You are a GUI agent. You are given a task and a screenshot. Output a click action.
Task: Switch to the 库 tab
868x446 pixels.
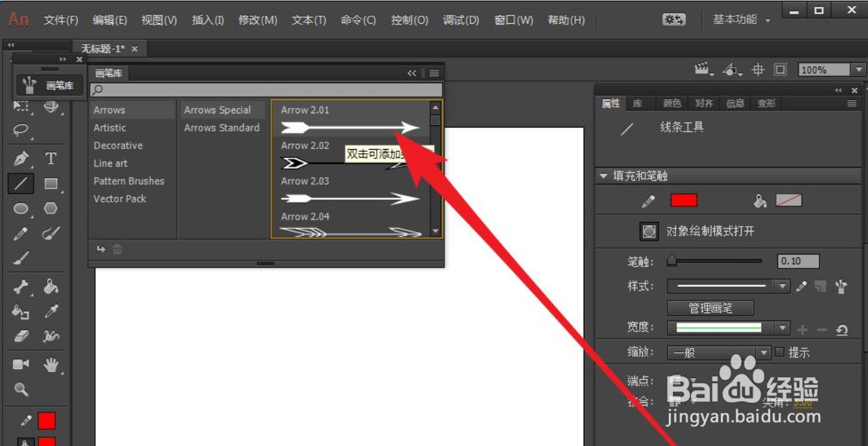point(638,103)
